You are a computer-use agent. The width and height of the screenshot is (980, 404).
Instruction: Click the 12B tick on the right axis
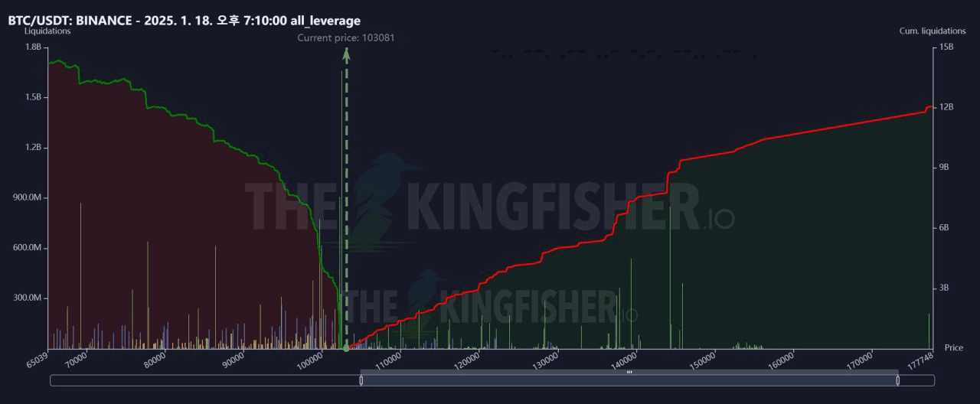pyautogui.click(x=946, y=107)
